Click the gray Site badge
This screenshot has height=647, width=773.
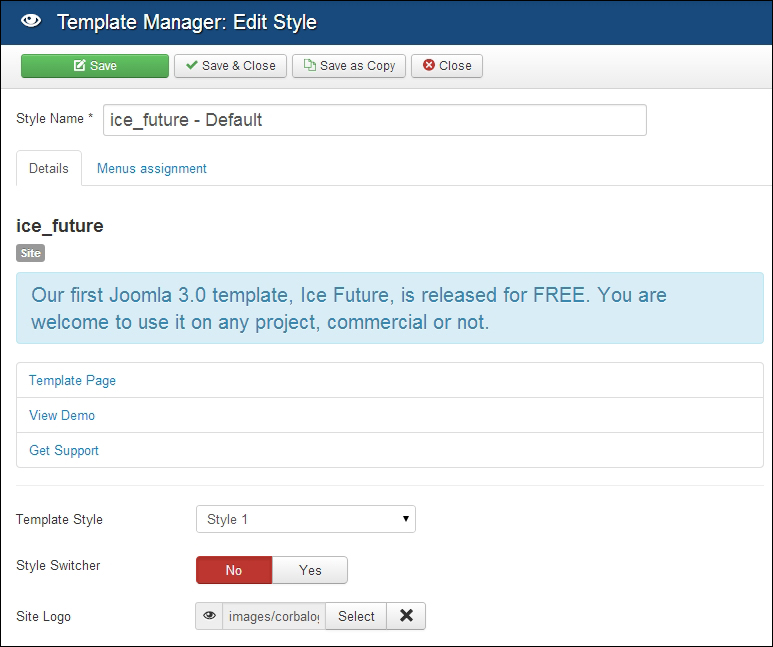(x=31, y=253)
